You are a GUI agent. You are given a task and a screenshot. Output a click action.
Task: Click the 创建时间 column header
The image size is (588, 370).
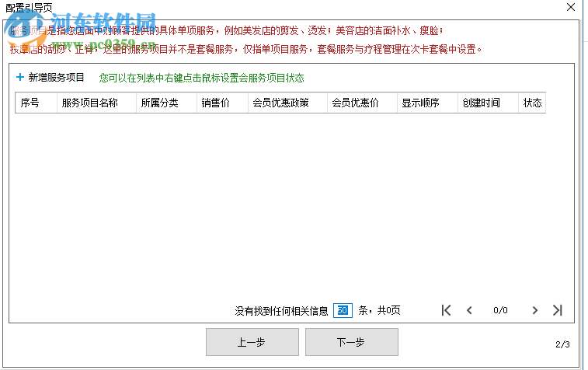coord(488,103)
